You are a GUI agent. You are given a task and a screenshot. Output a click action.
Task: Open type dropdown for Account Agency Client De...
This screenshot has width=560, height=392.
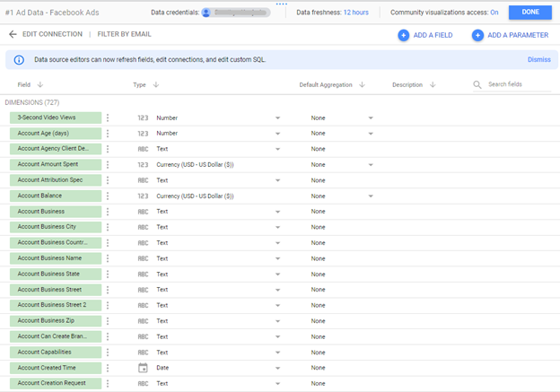(277, 149)
